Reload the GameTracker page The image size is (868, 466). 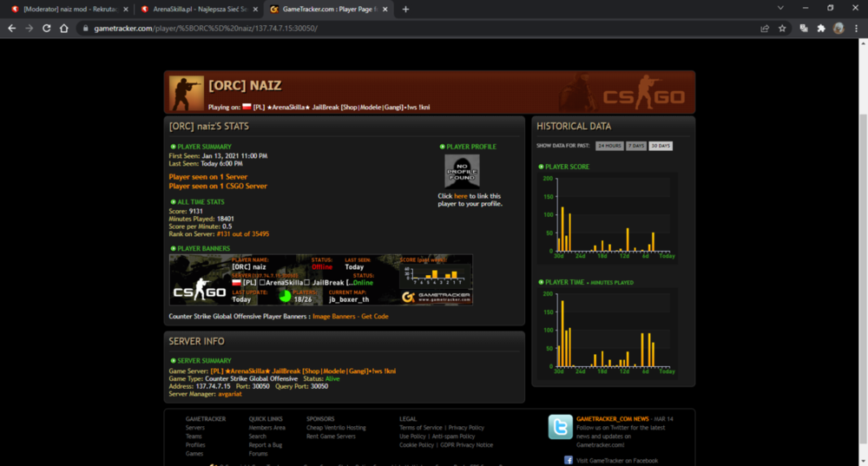pos(47,29)
